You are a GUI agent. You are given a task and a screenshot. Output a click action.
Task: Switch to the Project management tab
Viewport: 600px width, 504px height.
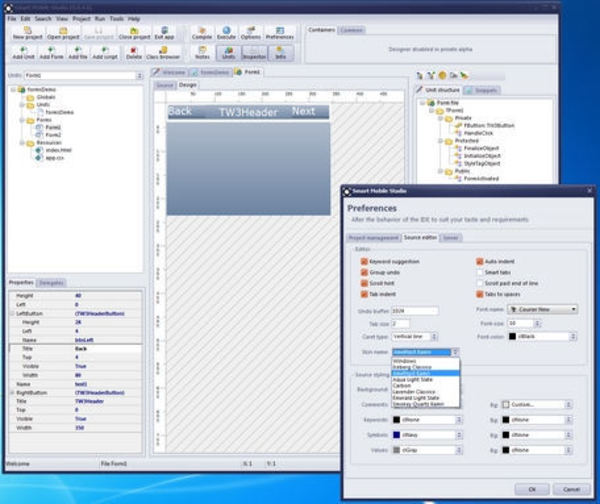click(373, 238)
